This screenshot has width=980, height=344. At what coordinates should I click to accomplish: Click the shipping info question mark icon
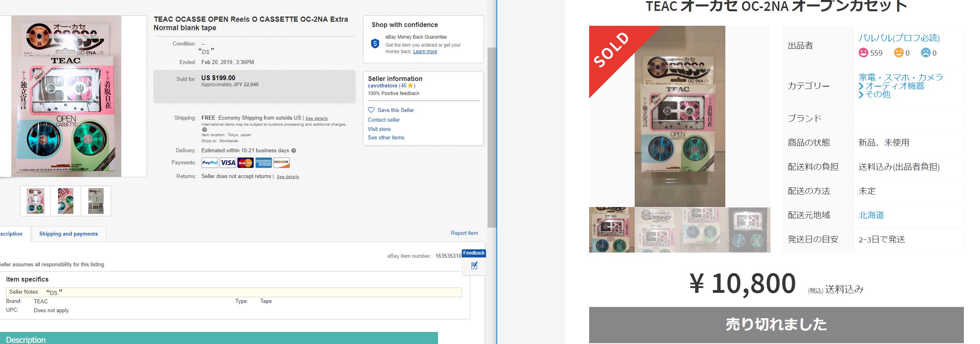coord(204,130)
